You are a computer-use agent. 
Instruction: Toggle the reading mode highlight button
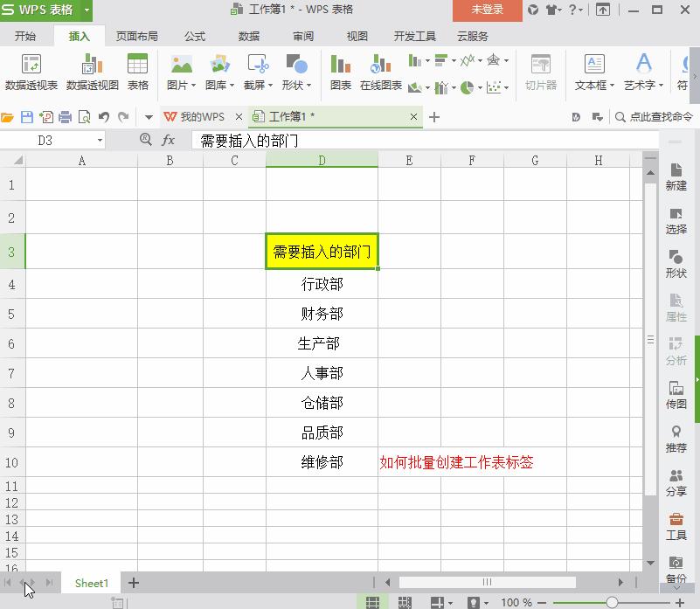pos(472,603)
